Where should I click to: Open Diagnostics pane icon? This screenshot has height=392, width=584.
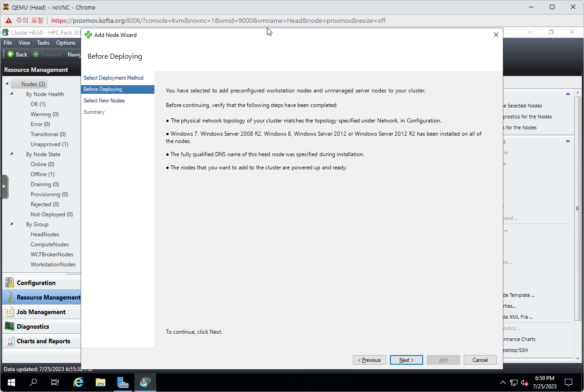coord(10,326)
